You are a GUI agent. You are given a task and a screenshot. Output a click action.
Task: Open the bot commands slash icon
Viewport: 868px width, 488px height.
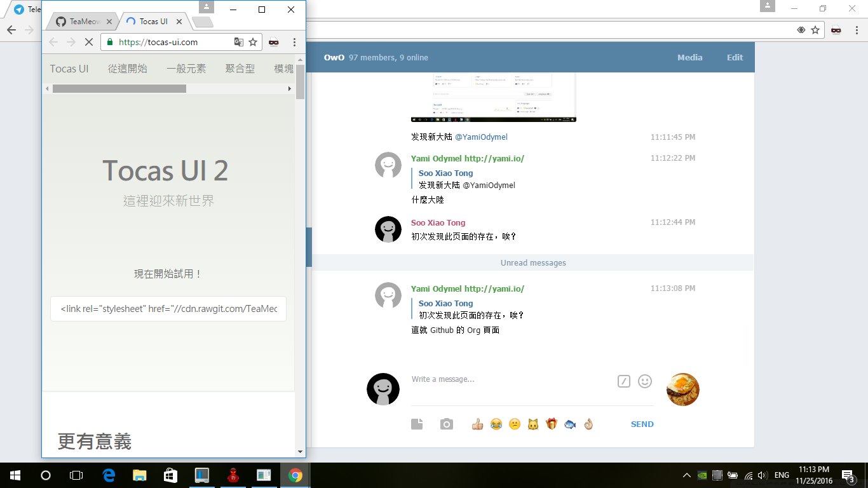(x=624, y=381)
